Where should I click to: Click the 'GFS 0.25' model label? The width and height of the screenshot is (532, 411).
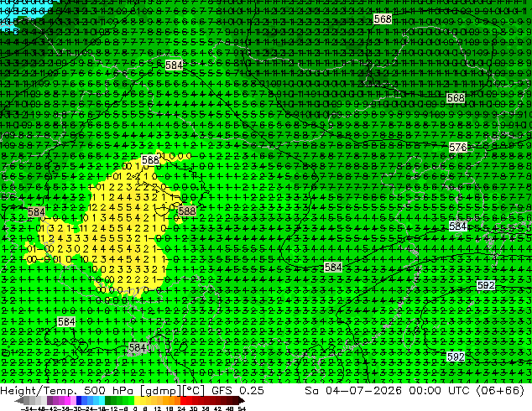(237, 391)
